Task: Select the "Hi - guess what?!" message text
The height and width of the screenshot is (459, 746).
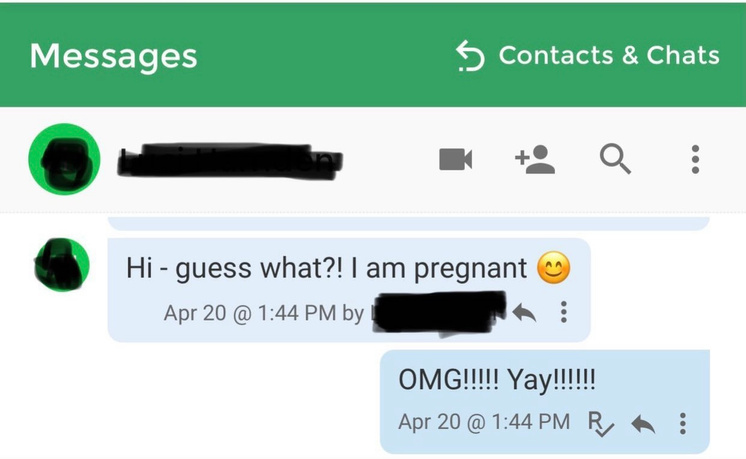Action: (x=325, y=268)
